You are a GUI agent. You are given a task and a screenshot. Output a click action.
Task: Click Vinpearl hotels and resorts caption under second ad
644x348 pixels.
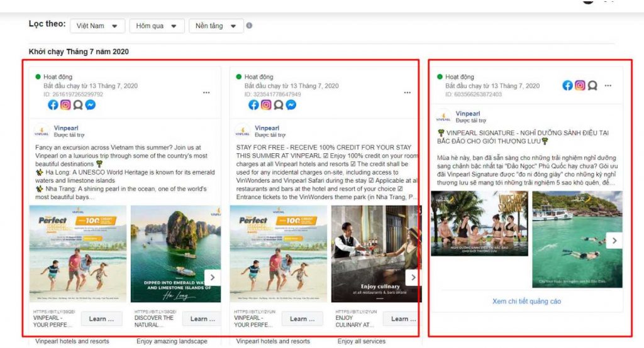pyautogui.click(x=273, y=342)
